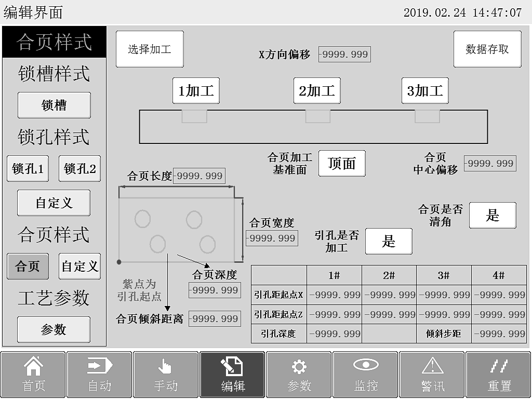The image size is (532, 399).
Task: Click the 编辑界面 screen title
Action: click(33, 12)
